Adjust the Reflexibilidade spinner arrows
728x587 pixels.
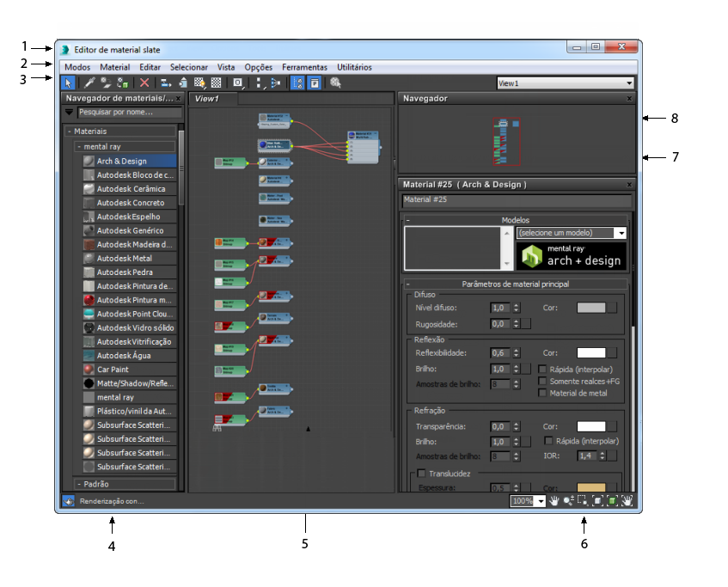point(517,353)
